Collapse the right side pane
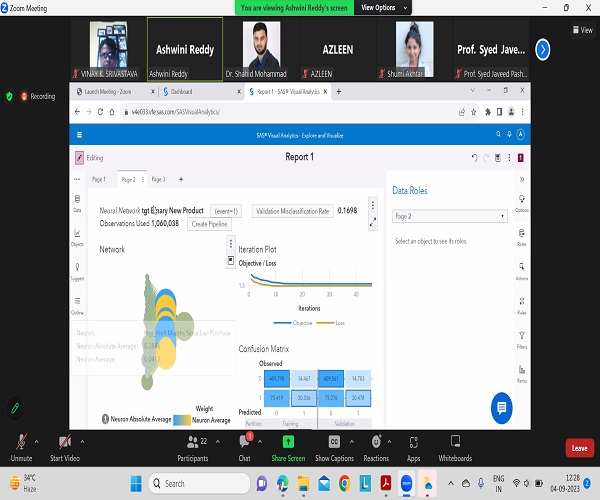600x500 pixels. pyautogui.click(x=522, y=179)
